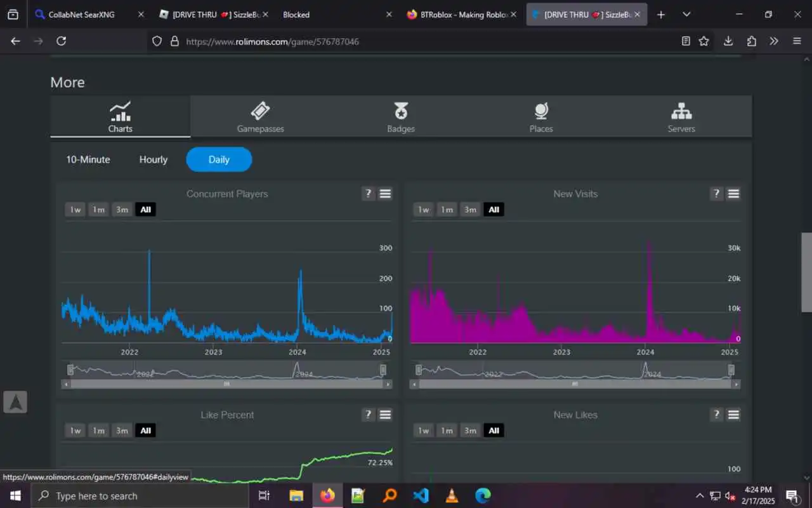Set New Likes range to 1w
Image resolution: width=812 pixels, height=508 pixels.
click(423, 431)
